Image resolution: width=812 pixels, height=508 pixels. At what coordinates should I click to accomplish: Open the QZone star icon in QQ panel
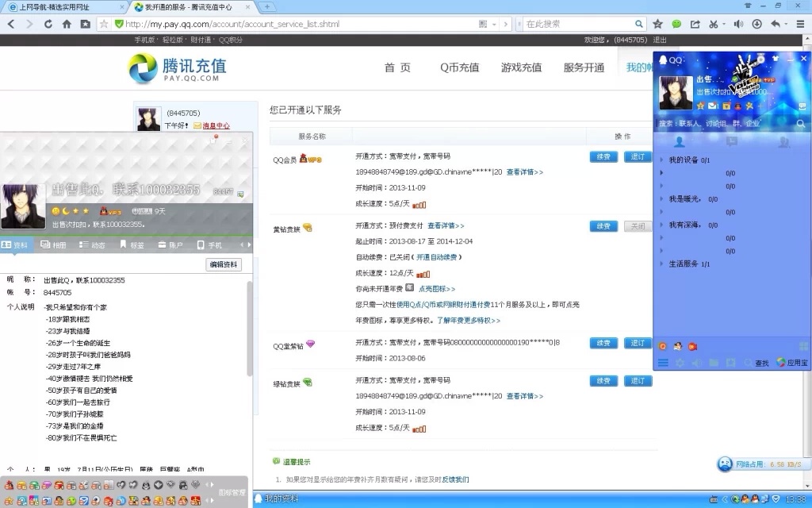[701, 106]
